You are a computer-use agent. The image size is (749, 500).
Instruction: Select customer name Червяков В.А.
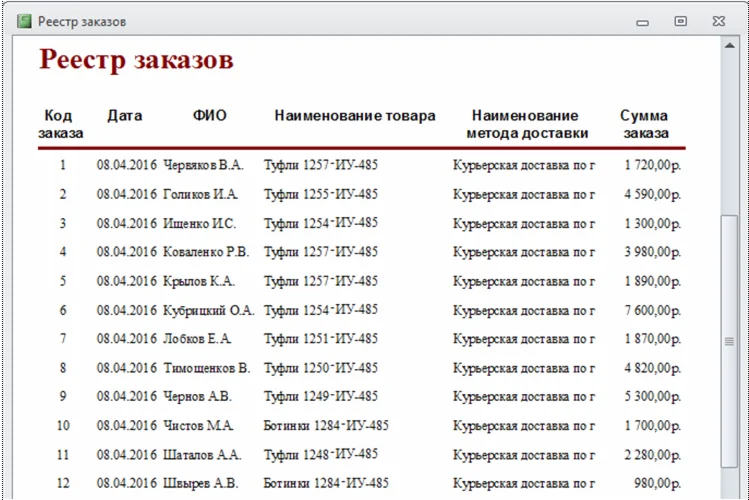pyautogui.click(x=203, y=165)
